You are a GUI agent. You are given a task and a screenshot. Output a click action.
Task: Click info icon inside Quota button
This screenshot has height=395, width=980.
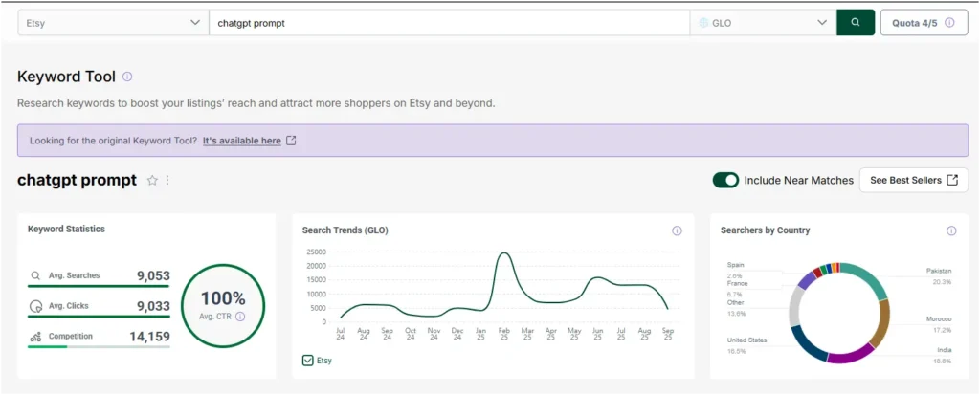pos(949,23)
